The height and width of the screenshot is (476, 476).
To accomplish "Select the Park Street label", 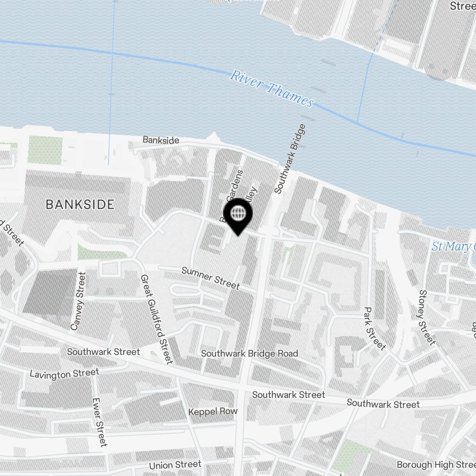I will [x=375, y=328].
